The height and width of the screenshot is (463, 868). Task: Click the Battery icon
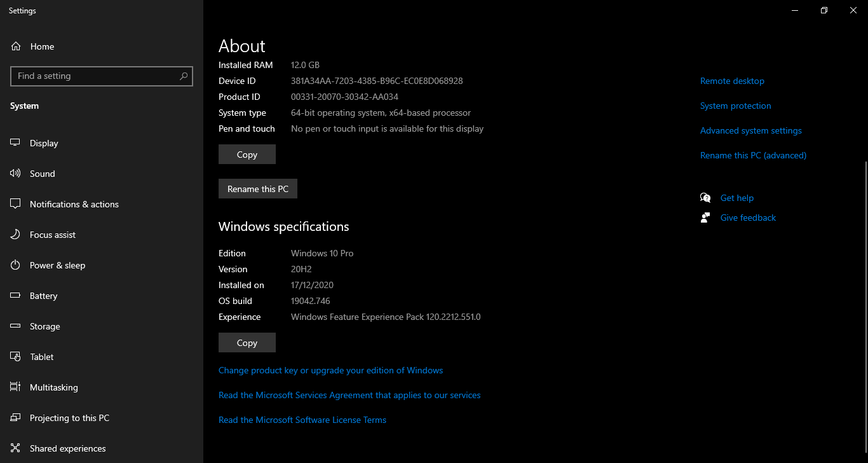[x=16, y=296]
